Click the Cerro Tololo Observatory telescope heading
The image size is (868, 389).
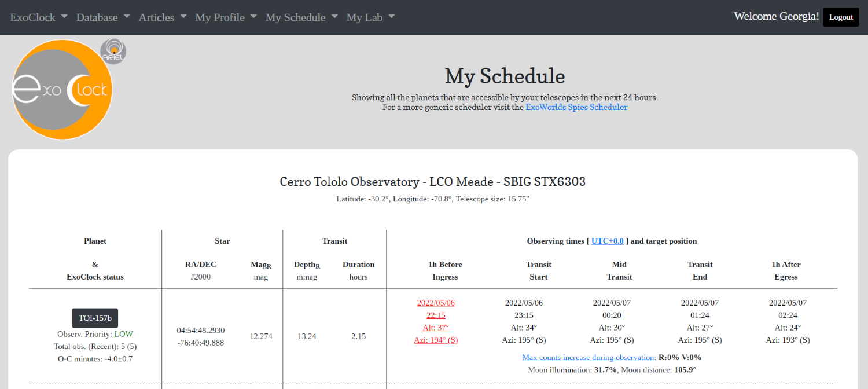pyautogui.click(x=433, y=182)
